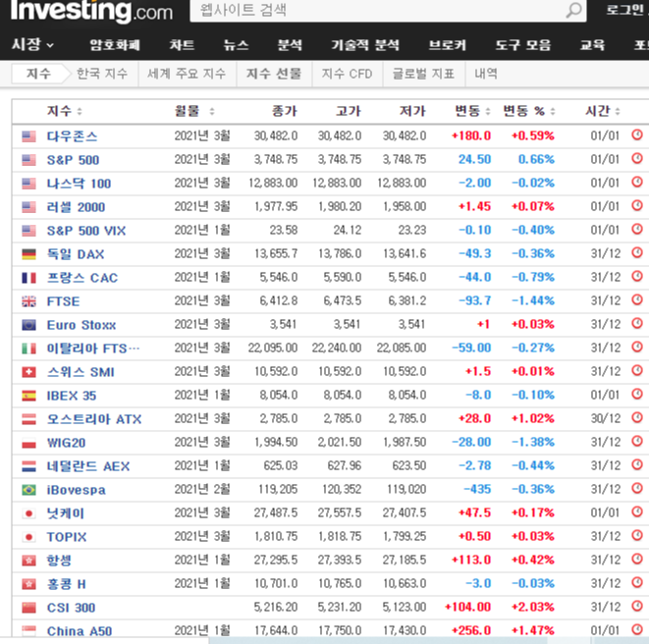649x644 pixels.
Task: Open the 분석 menu
Action: [290, 45]
